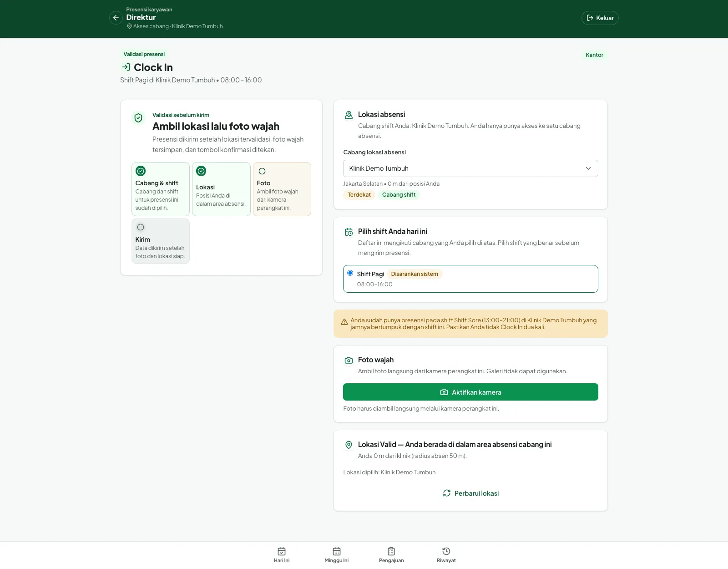Expand the dropdown chevron for Cabang lokasi absensi
This screenshot has height=569, width=728.
tap(588, 168)
